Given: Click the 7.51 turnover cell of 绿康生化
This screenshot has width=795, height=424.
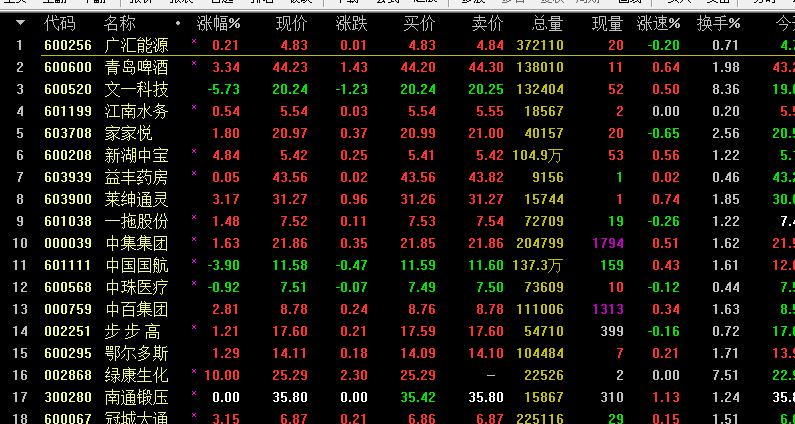Looking at the screenshot, I should pos(726,375).
